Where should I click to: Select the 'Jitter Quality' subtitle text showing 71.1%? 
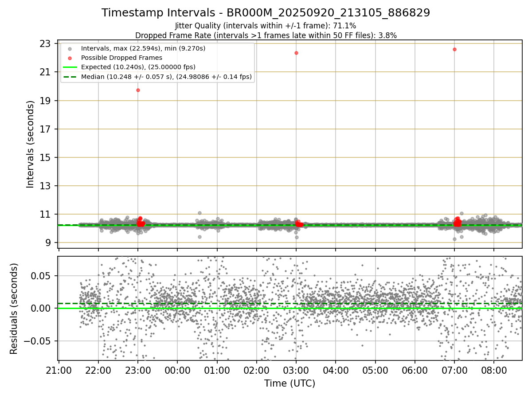(266, 26)
